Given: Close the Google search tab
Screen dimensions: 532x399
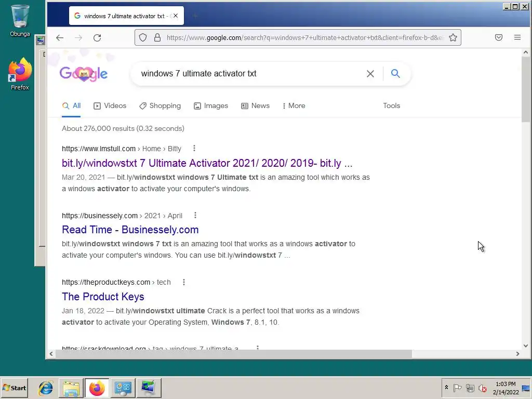Looking at the screenshot, I should coord(176,16).
